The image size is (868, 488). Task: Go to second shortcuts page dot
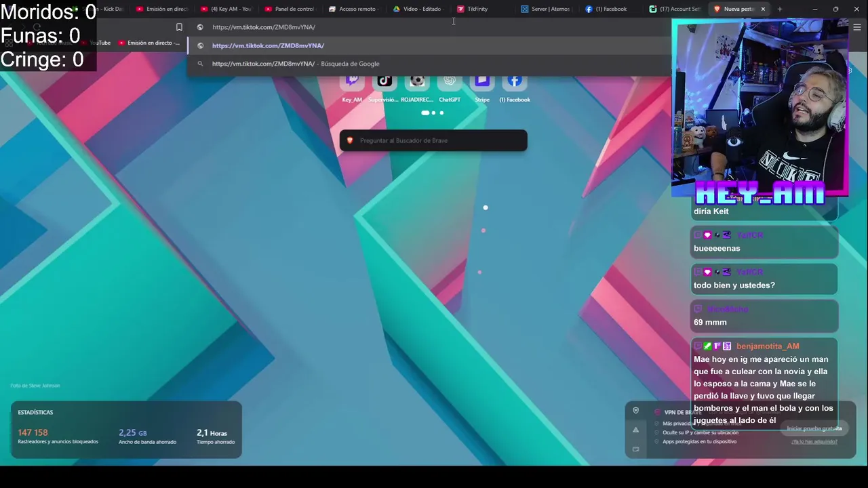pos(434,113)
